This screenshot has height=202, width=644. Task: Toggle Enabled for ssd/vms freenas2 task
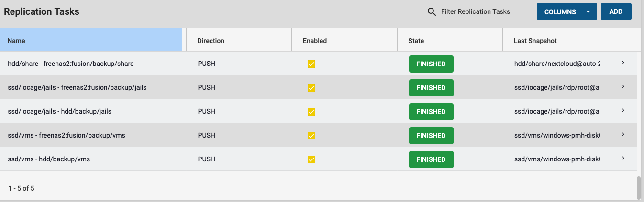(x=311, y=136)
